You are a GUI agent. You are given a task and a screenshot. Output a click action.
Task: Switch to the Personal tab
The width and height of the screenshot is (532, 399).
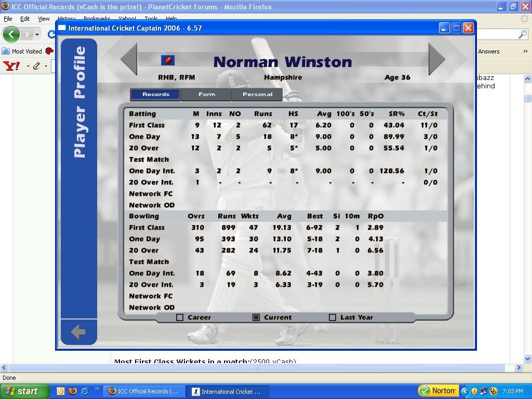click(257, 95)
